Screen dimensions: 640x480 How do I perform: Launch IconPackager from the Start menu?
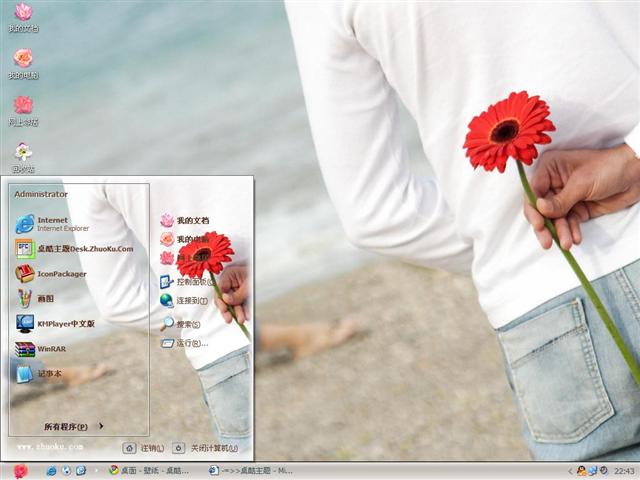[60, 274]
